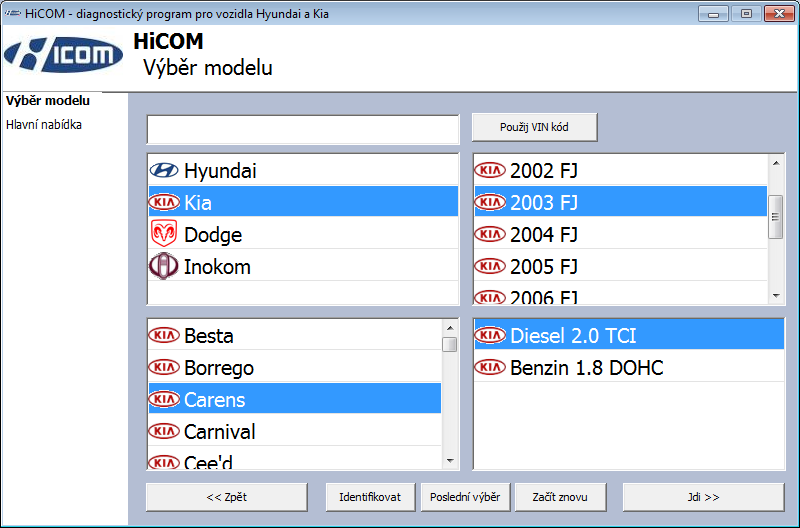Click the model list scrollbar thumb

point(449,345)
